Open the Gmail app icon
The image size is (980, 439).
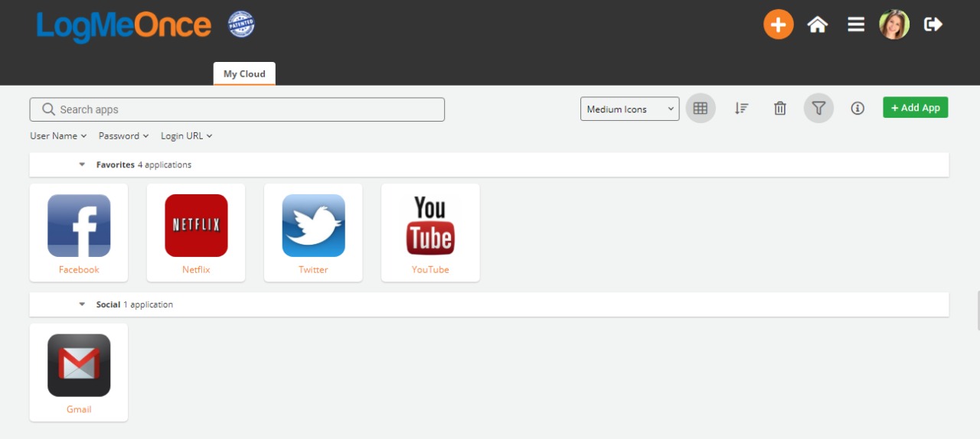[79, 366]
